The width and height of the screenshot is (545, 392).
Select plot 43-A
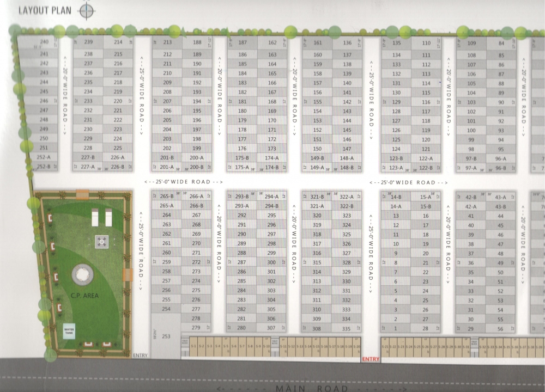(x=500, y=197)
